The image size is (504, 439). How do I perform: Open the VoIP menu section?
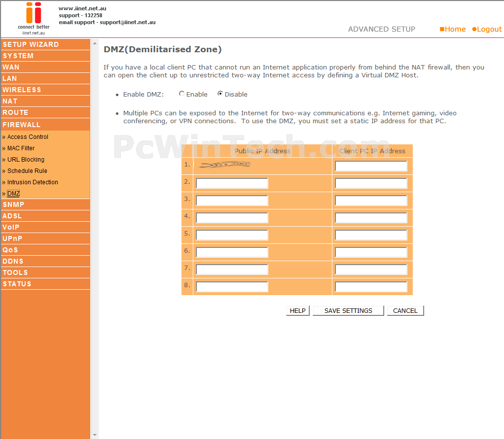point(46,227)
